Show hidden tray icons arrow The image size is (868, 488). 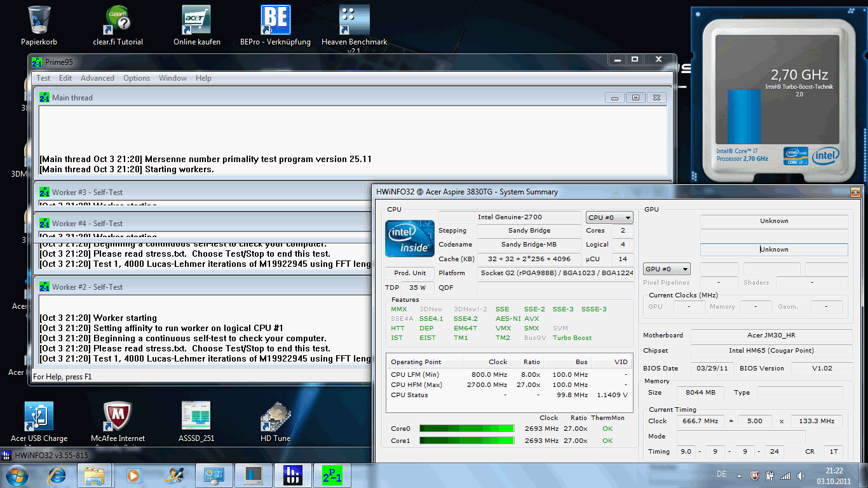click(740, 475)
